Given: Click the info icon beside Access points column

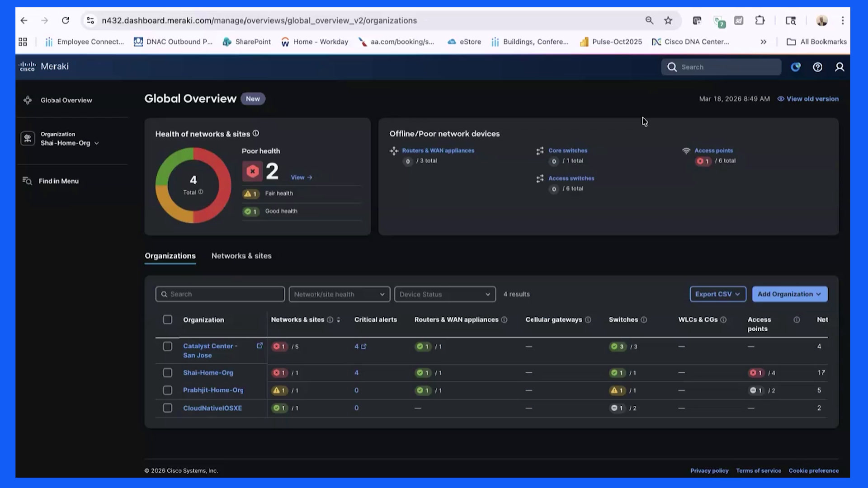Looking at the screenshot, I should 797,319.
